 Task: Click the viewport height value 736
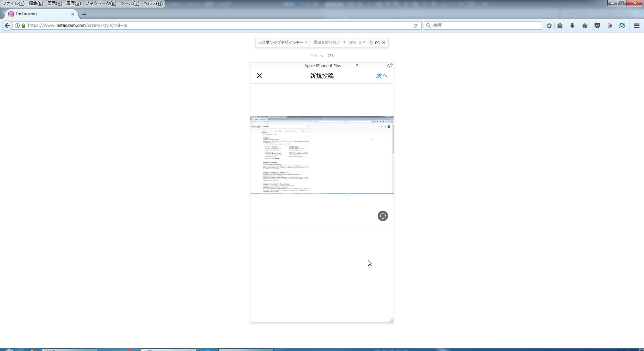tap(330, 56)
